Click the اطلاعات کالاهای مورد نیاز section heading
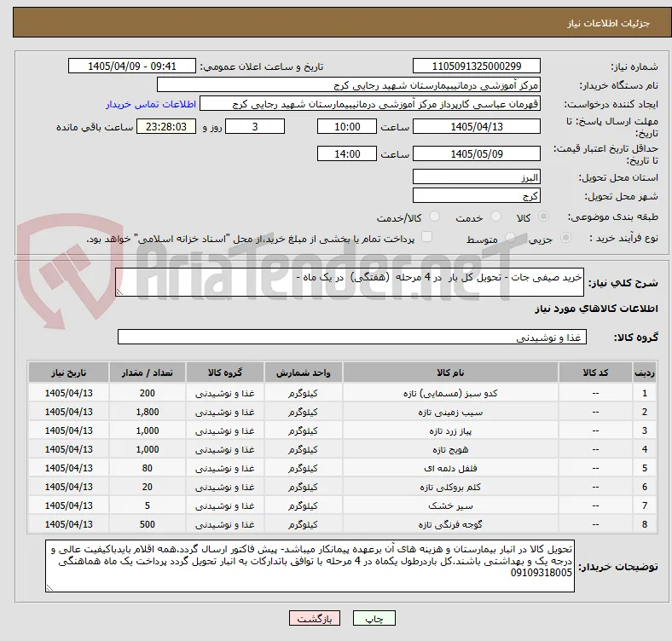 click(596, 309)
